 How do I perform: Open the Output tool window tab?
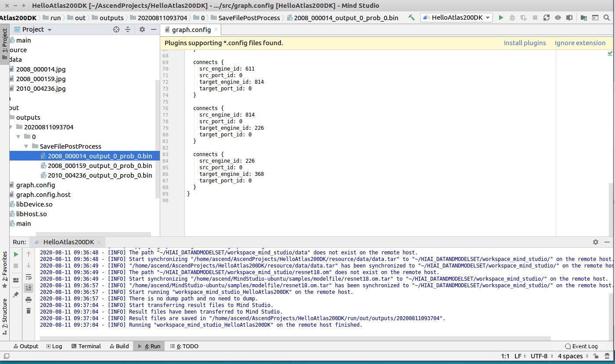26,346
